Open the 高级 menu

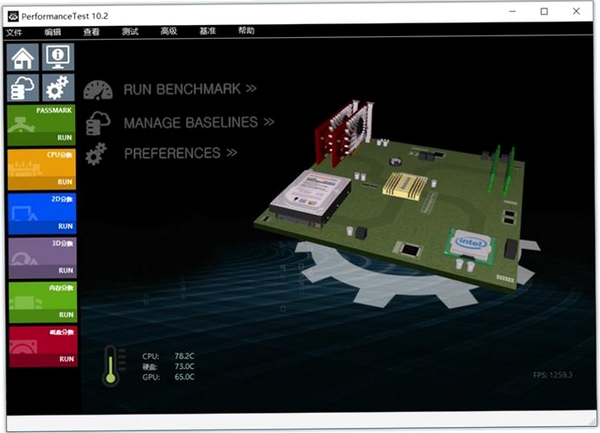click(169, 31)
